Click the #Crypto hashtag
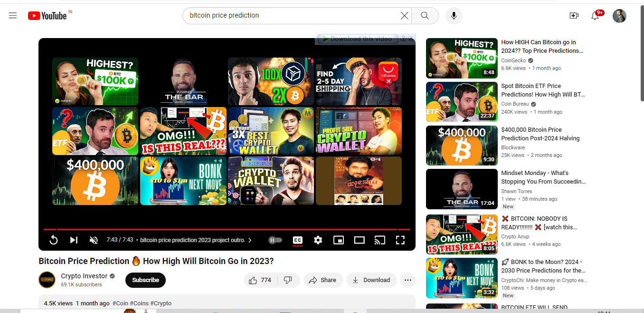The height and width of the screenshot is (313, 644). pos(161,303)
